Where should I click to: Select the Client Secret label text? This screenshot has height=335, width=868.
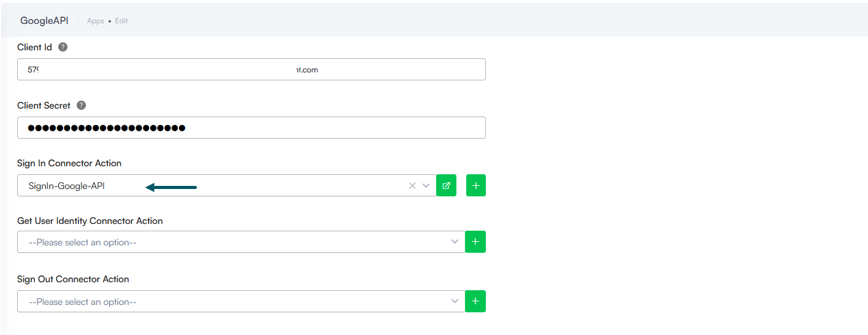[44, 106]
